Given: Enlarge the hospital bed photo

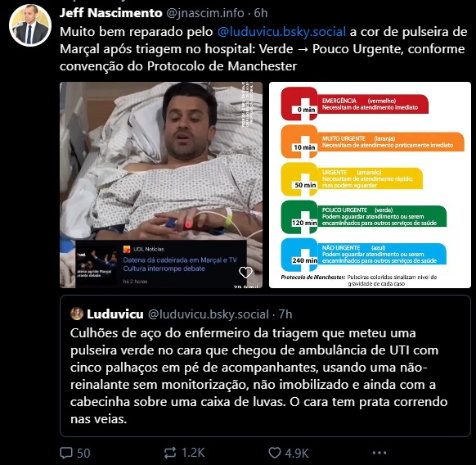Looking at the screenshot, I should tap(161, 185).
